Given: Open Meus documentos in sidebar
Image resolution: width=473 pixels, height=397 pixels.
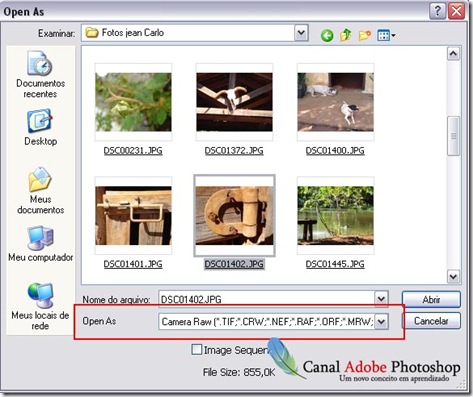Looking at the screenshot, I should 40,190.
